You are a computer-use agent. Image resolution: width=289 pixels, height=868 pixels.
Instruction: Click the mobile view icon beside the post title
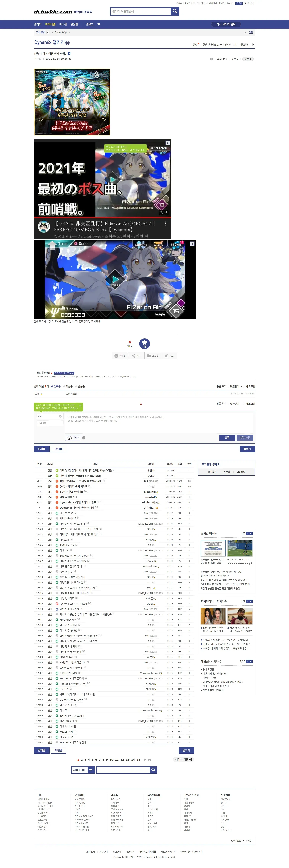click(69, 54)
